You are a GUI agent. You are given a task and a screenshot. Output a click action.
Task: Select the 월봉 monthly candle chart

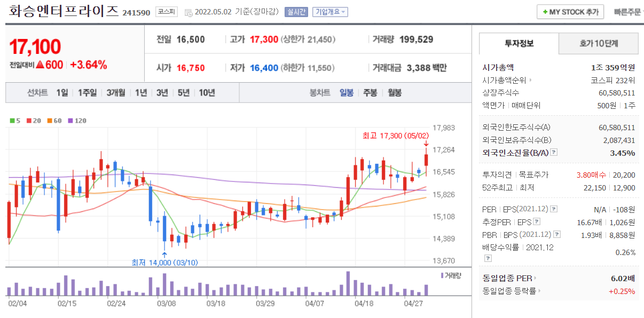tap(395, 93)
